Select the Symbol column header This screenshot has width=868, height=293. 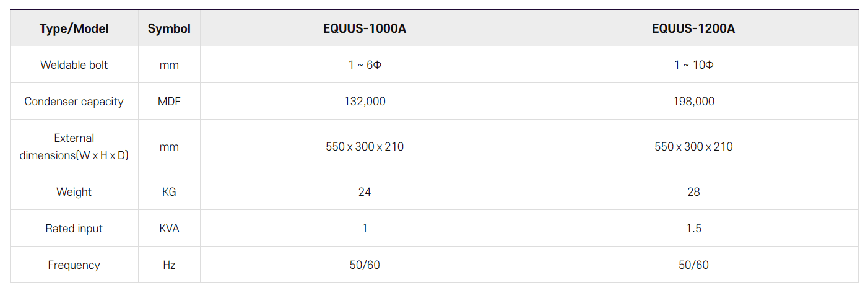pos(169,28)
